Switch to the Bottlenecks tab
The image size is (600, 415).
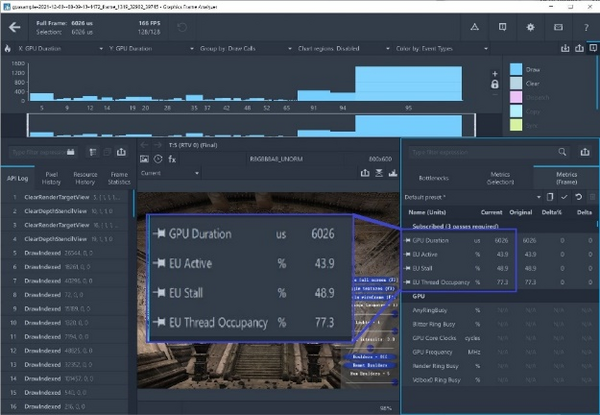coord(432,178)
